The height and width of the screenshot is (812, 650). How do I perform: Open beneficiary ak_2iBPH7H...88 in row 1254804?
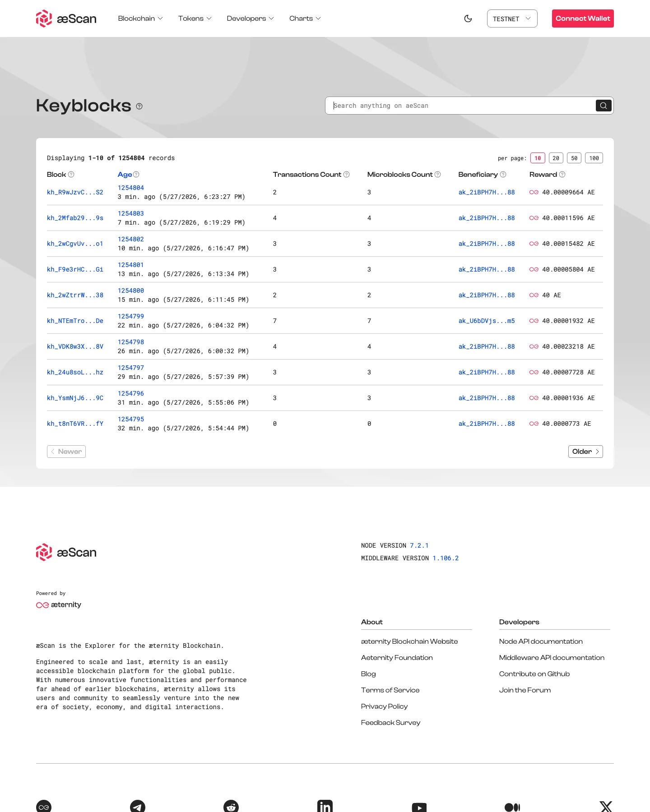(x=487, y=192)
